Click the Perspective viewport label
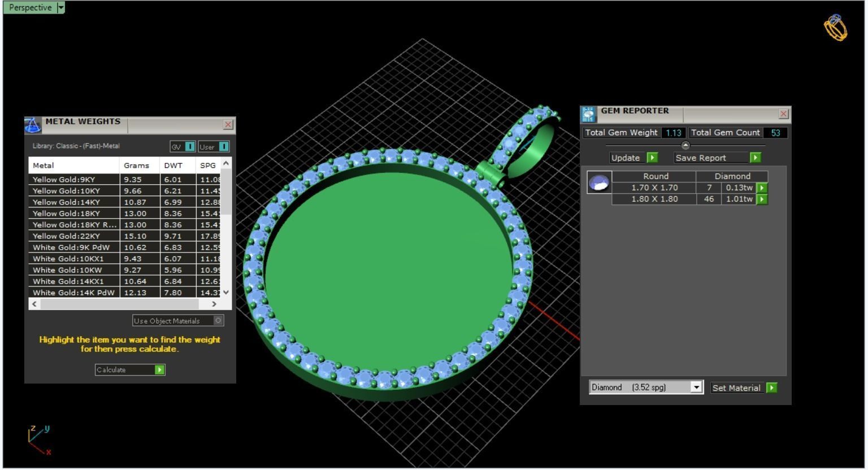This screenshot has height=470, width=868. point(30,7)
